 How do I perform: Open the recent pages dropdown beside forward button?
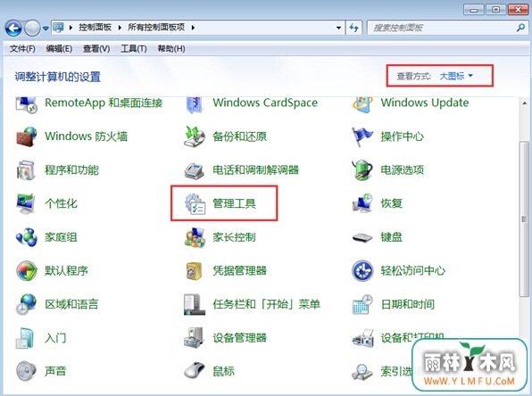pyautogui.click(x=46, y=29)
